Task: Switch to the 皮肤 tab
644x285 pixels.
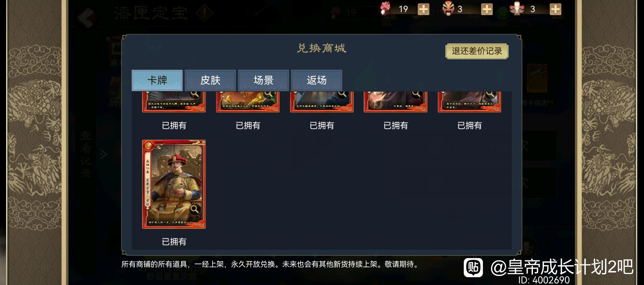Action: (210, 80)
